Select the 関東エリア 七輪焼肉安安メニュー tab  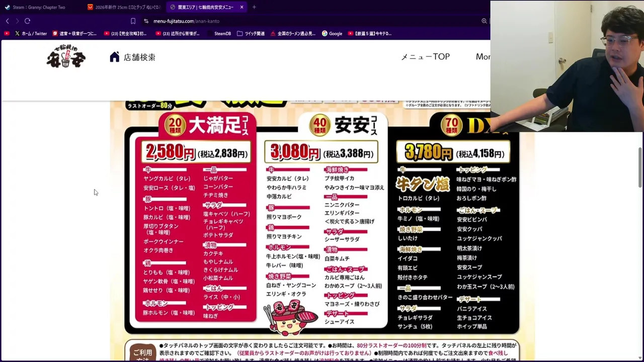[x=206, y=7]
